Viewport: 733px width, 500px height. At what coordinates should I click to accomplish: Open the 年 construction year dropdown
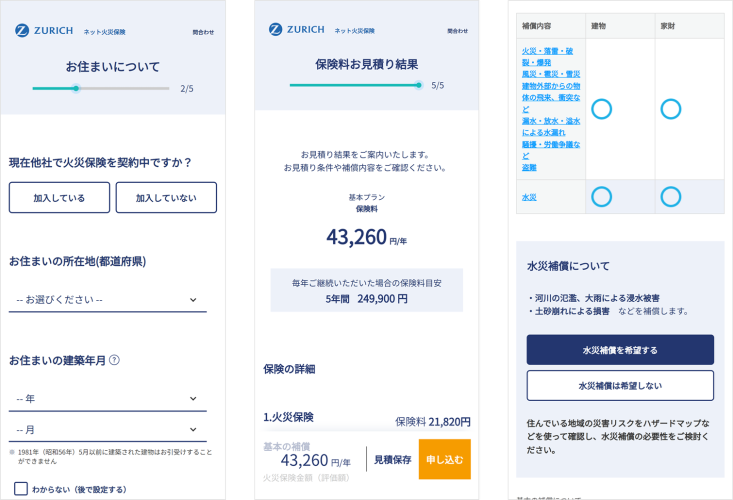108,399
